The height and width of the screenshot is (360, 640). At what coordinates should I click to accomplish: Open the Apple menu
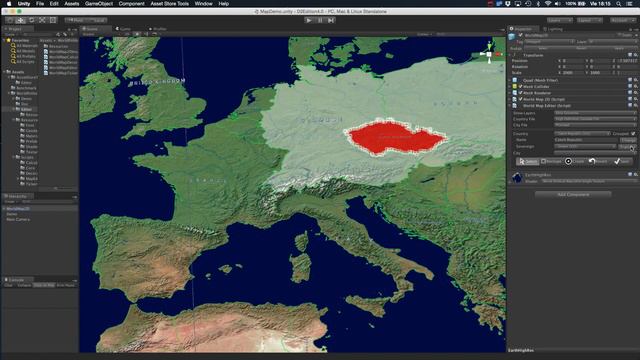(x=9, y=4)
